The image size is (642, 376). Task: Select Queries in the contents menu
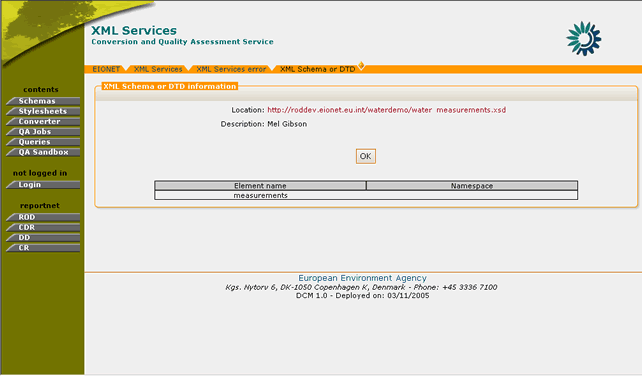(43, 142)
